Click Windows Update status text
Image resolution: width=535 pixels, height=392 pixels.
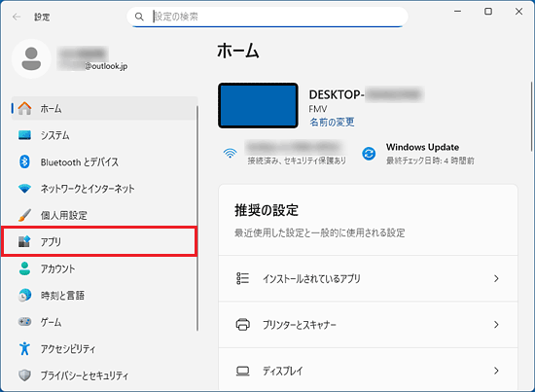422,147
